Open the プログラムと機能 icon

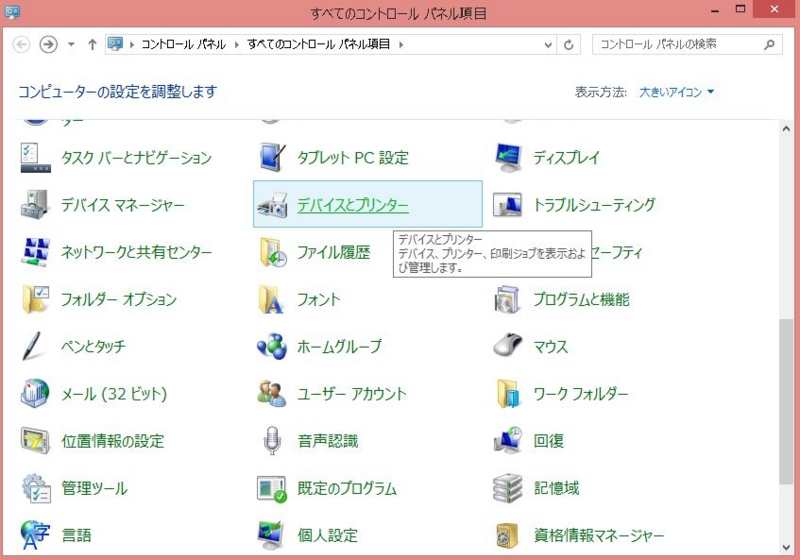point(508,299)
